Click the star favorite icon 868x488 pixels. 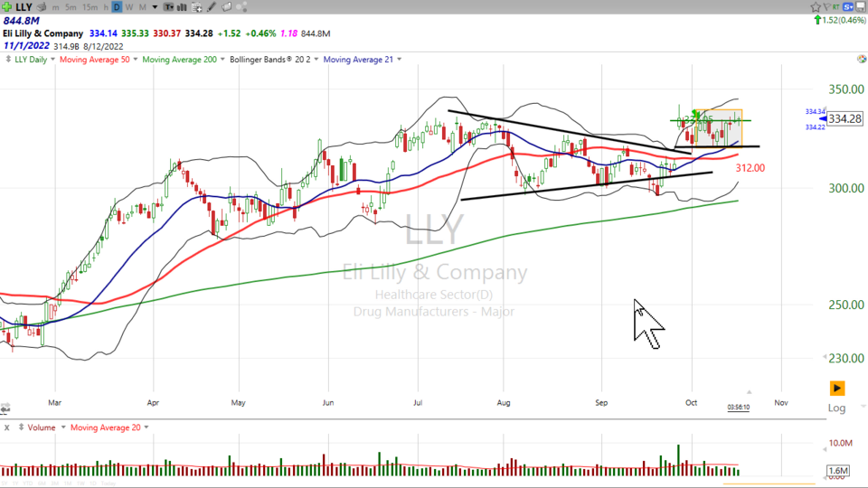click(x=814, y=7)
